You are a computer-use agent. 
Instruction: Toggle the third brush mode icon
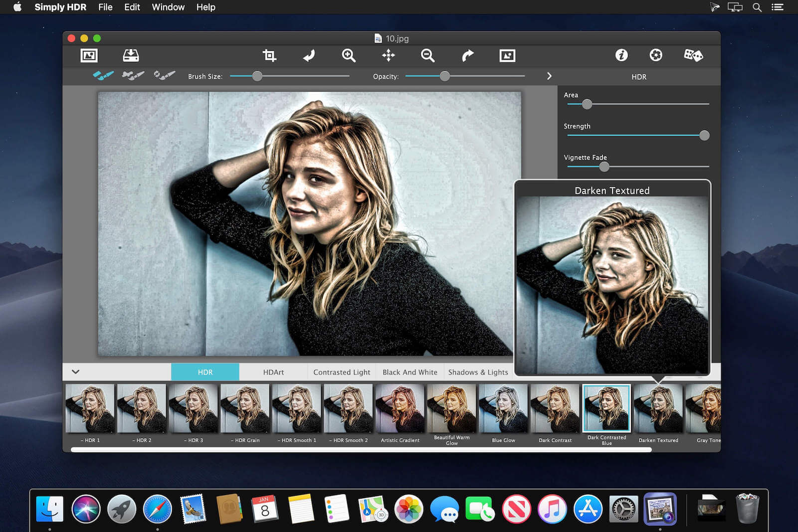point(164,76)
